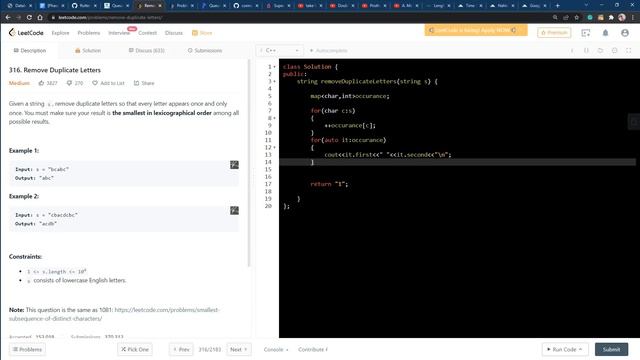Copy Example 2 to clipboard
Screen dimensions: 640x360
[x=234, y=210]
